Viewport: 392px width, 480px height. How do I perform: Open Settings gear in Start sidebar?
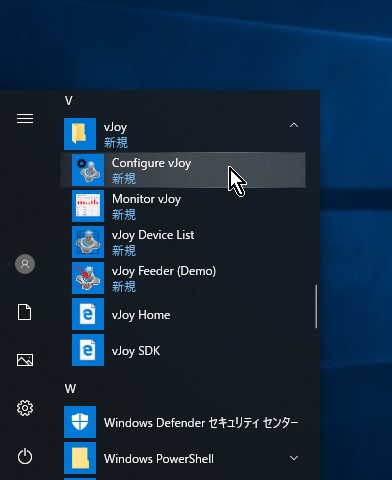coord(25,408)
